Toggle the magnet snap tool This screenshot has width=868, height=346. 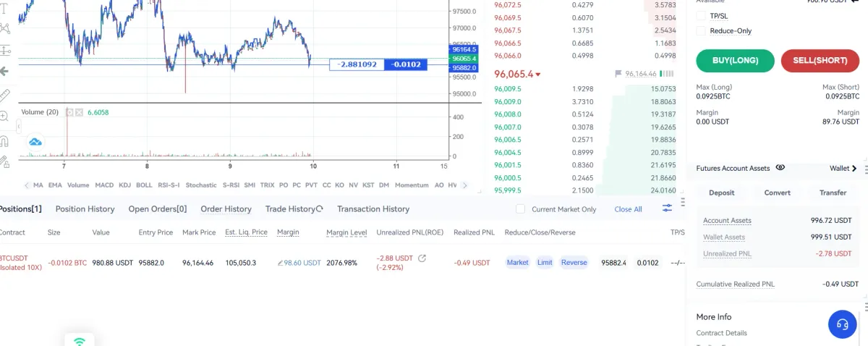coord(4,140)
